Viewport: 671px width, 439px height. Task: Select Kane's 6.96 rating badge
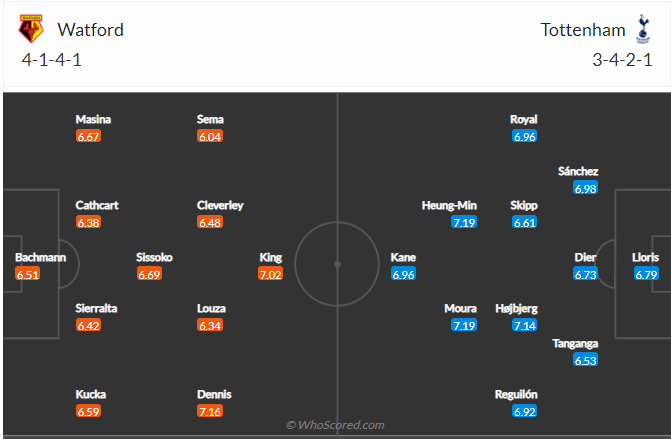[403, 274]
